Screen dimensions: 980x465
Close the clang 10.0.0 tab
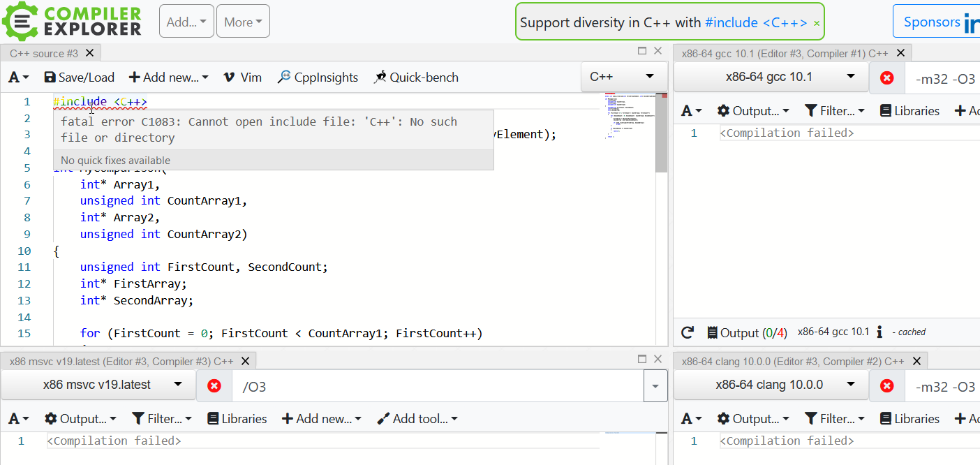(x=916, y=362)
